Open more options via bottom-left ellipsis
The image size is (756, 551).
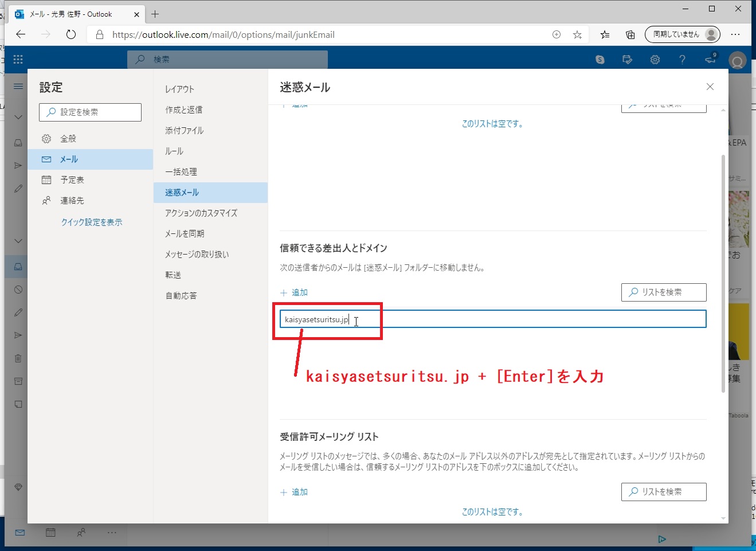112,533
